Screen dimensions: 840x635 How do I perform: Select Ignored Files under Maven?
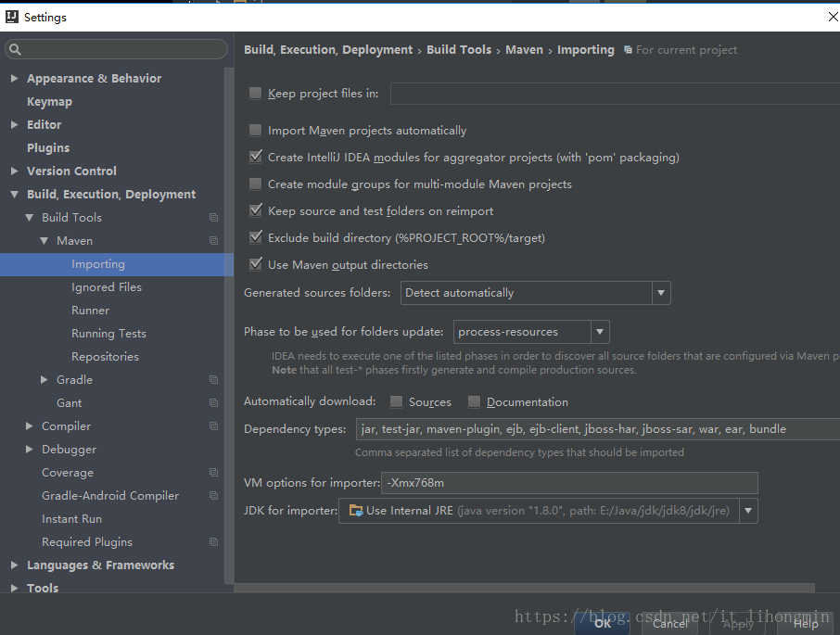[107, 287]
